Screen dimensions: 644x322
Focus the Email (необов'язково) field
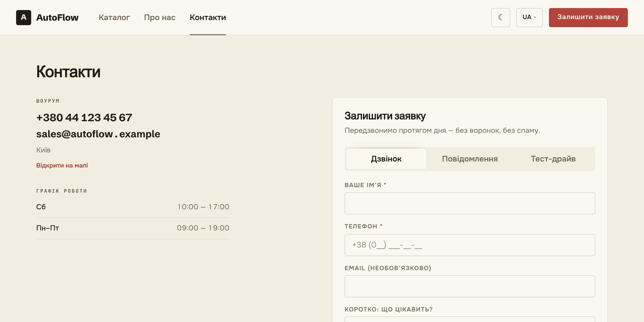click(470, 286)
